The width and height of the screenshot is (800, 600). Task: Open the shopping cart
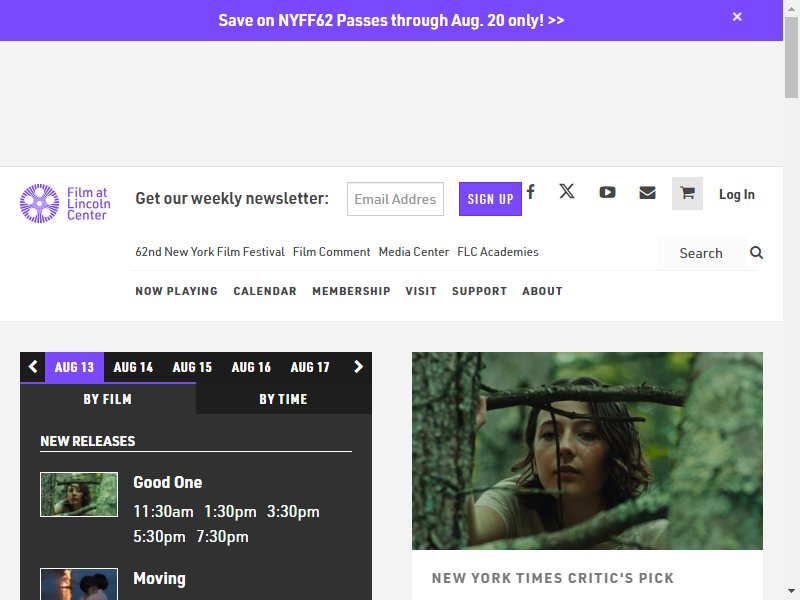[687, 193]
